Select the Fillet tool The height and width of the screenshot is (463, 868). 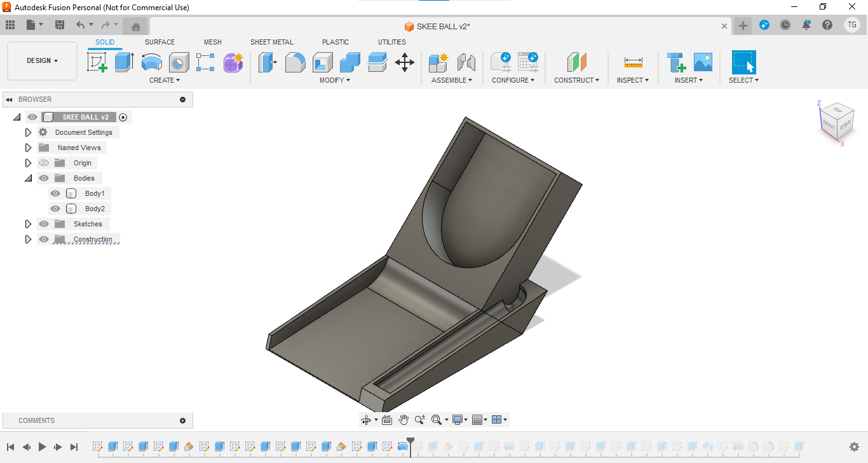coord(295,62)
